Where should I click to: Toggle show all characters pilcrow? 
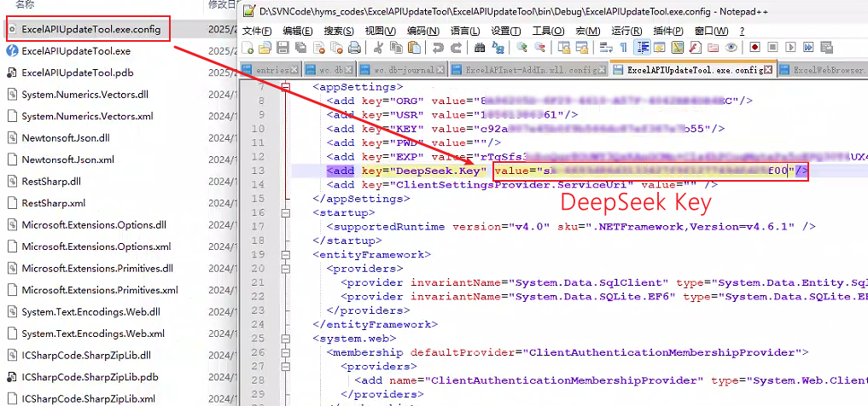coord(624,48)
